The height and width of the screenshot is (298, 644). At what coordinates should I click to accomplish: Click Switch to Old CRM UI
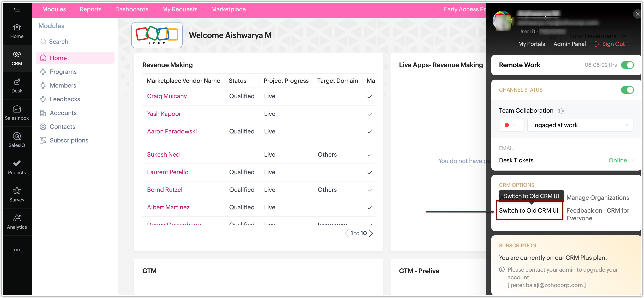click(529, 211)
